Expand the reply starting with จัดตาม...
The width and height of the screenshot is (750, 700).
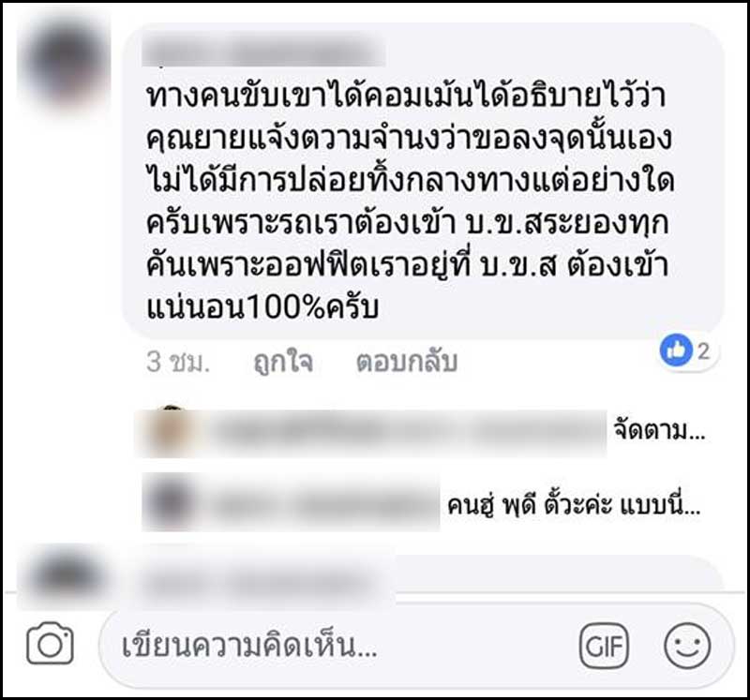[x=660, y=430]
